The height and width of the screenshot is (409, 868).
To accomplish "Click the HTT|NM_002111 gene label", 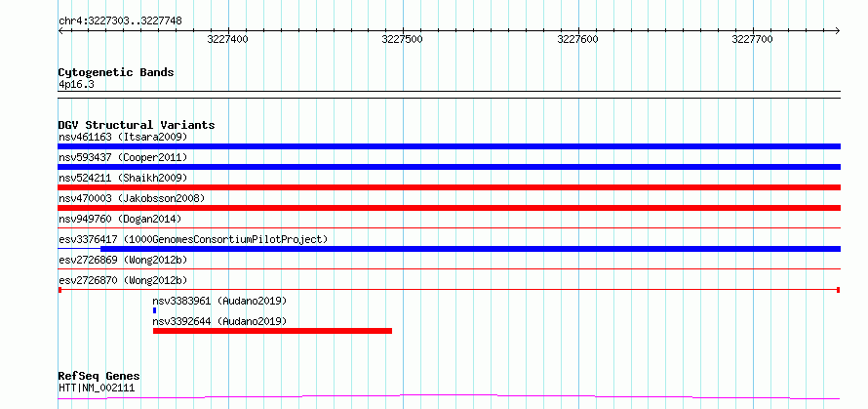I will (97, 388).
